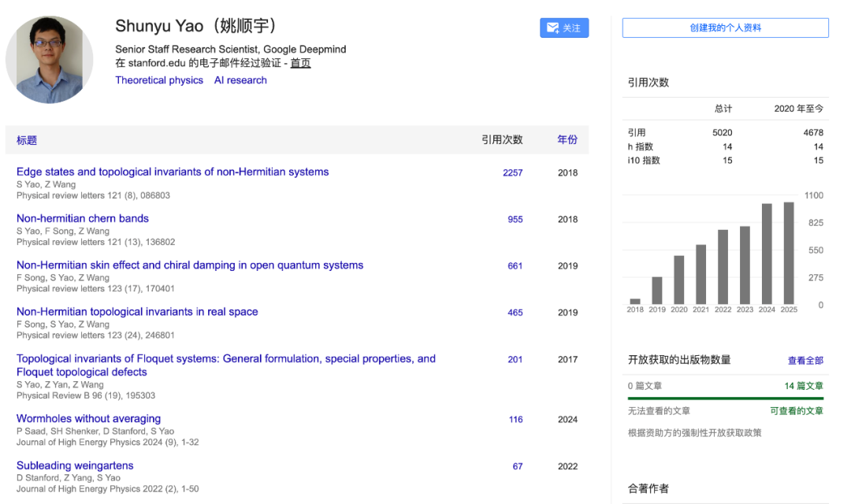Sort publications by 年份 column
The width and height of the screenshot is (851, 504).
(x=567, y=139)
